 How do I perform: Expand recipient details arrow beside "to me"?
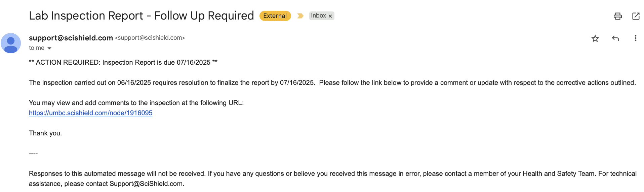(x=49, y=48)
